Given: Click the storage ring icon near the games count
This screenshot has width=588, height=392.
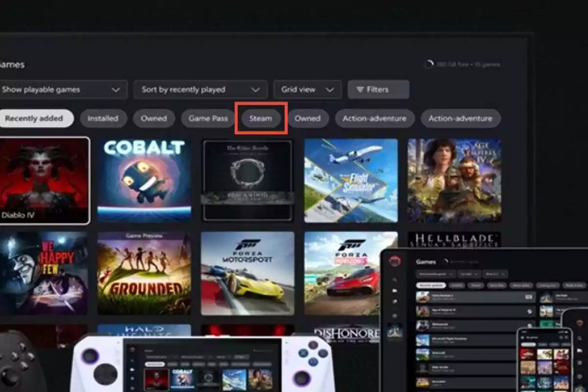Looking at the screenshot, I should click(429, 64).
